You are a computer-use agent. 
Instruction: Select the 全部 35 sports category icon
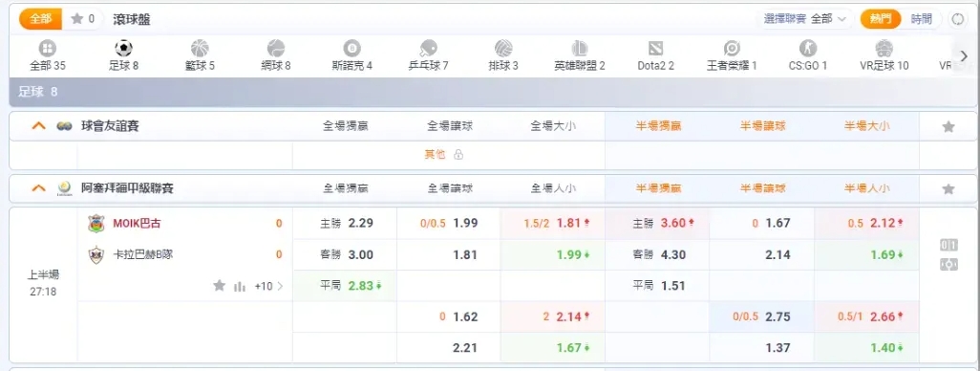tap(48, 48)
